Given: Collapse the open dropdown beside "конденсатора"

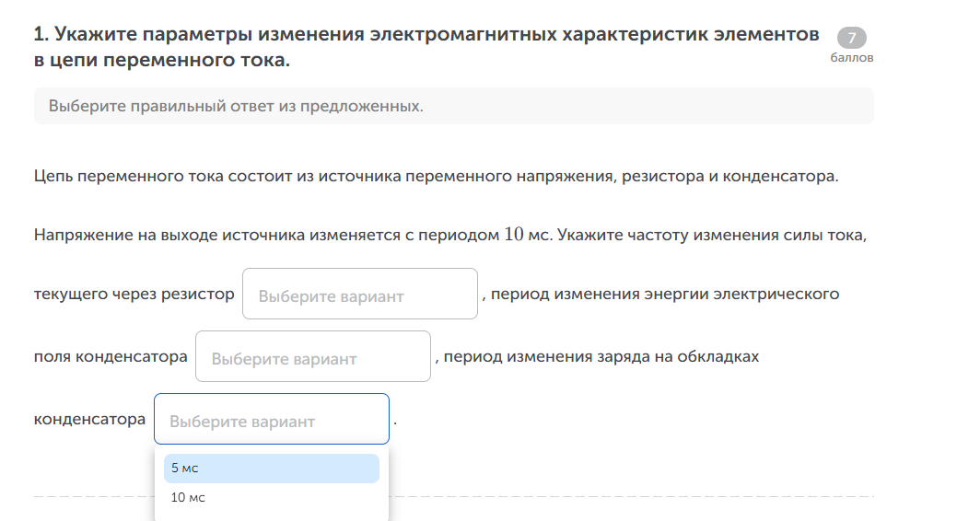Looking at the screenshot, I should click(271, 420).
